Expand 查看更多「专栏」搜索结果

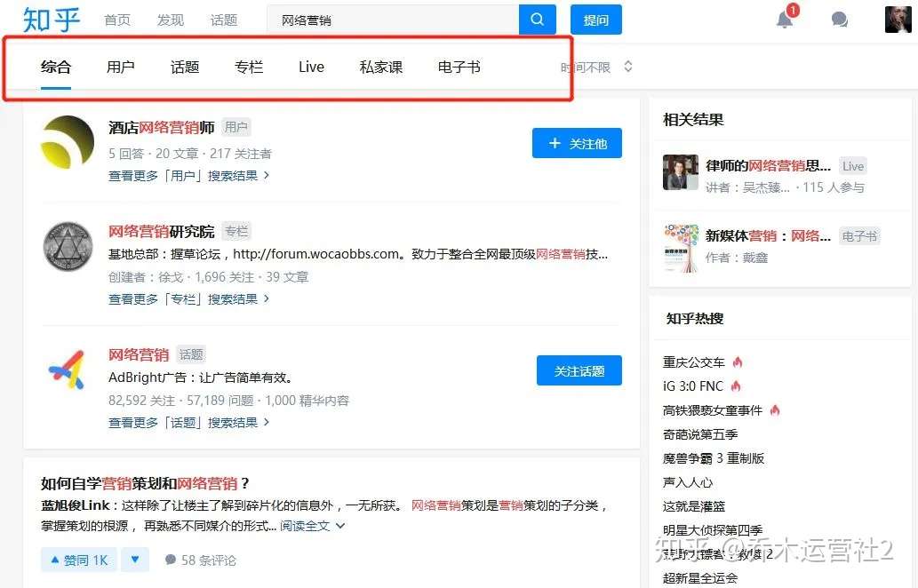[x=188, y=299]
